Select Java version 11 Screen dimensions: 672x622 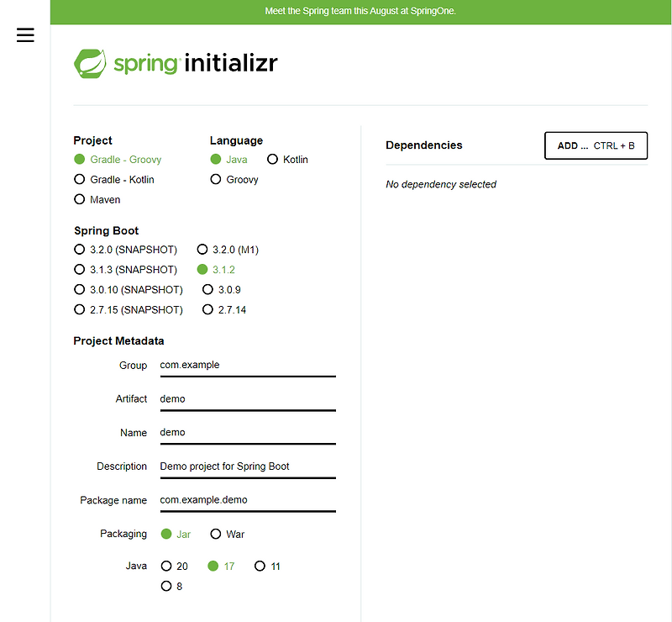(x=260, y=566)
